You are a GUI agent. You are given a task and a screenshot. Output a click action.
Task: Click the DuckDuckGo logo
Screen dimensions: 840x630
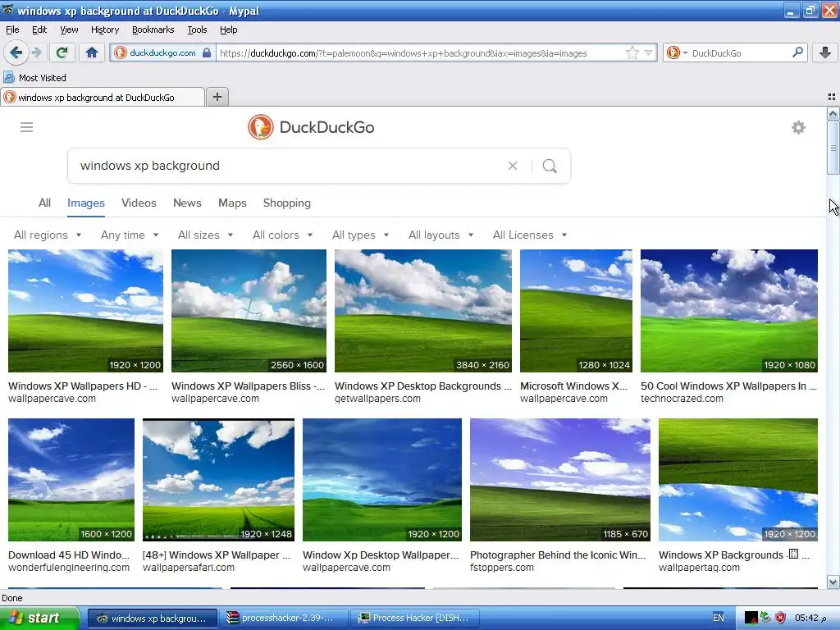pos(311,127)
